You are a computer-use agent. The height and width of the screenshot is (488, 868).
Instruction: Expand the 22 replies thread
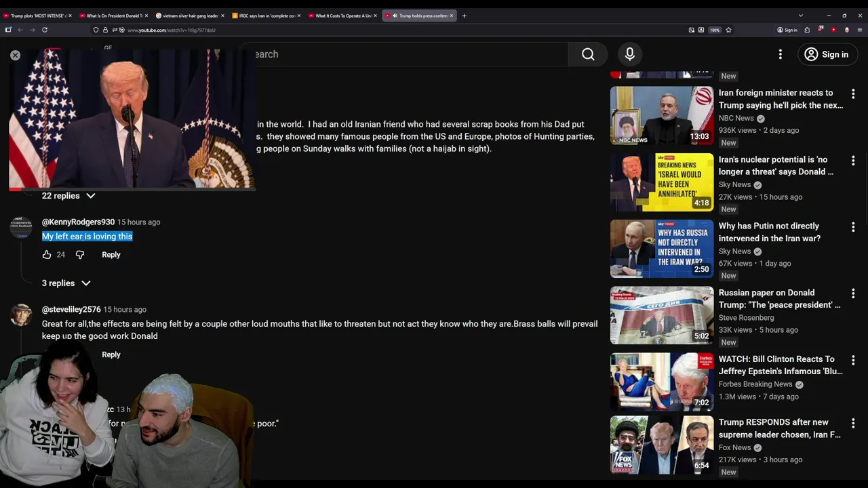coord(68,196)
